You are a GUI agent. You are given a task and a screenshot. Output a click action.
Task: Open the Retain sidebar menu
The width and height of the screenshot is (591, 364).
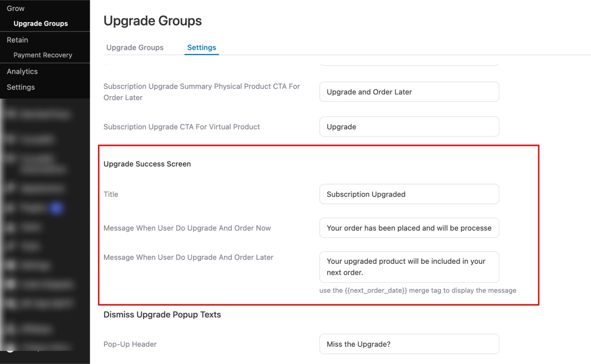point(17,40)
